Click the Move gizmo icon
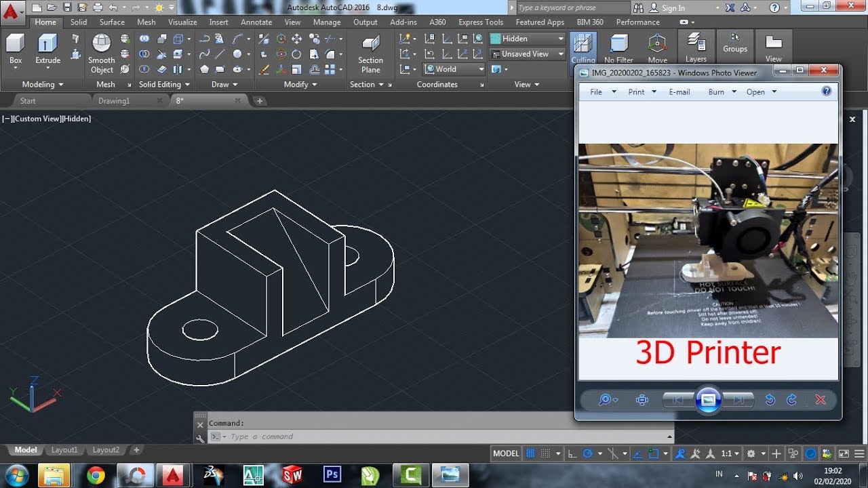 tap(657, 49)
